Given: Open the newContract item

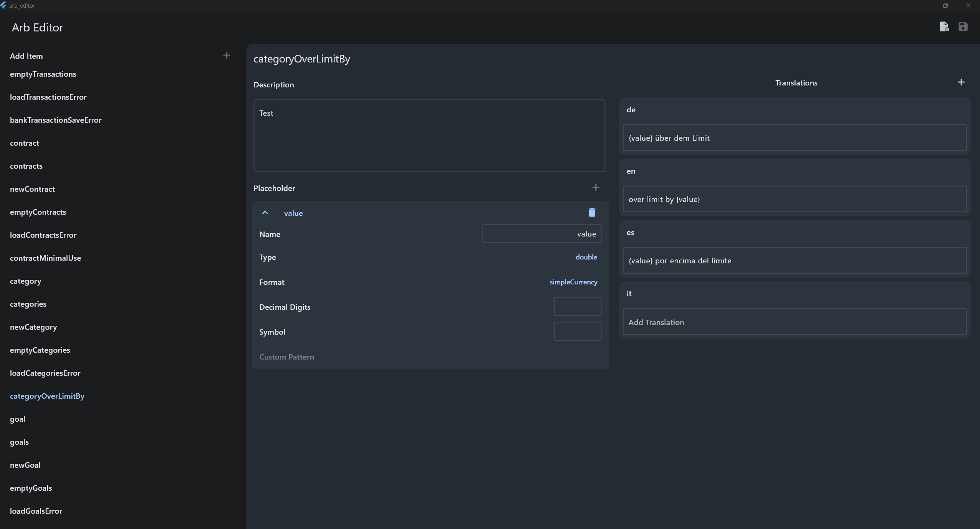Looking at the screenshot, I should [x=32, y=189].
